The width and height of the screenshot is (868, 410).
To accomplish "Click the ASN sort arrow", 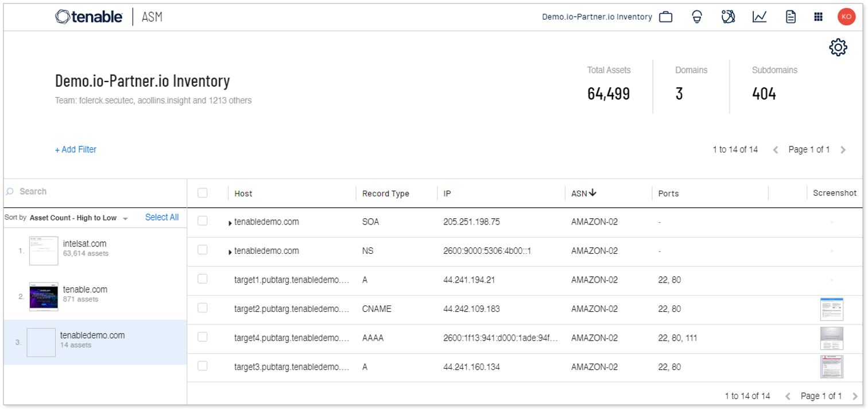I will click(x=593, y=193).
